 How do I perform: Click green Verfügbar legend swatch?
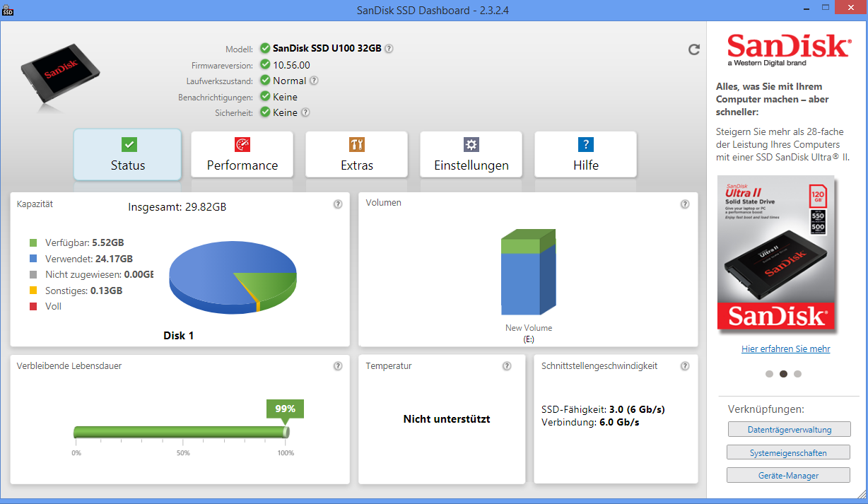point(33,242)
